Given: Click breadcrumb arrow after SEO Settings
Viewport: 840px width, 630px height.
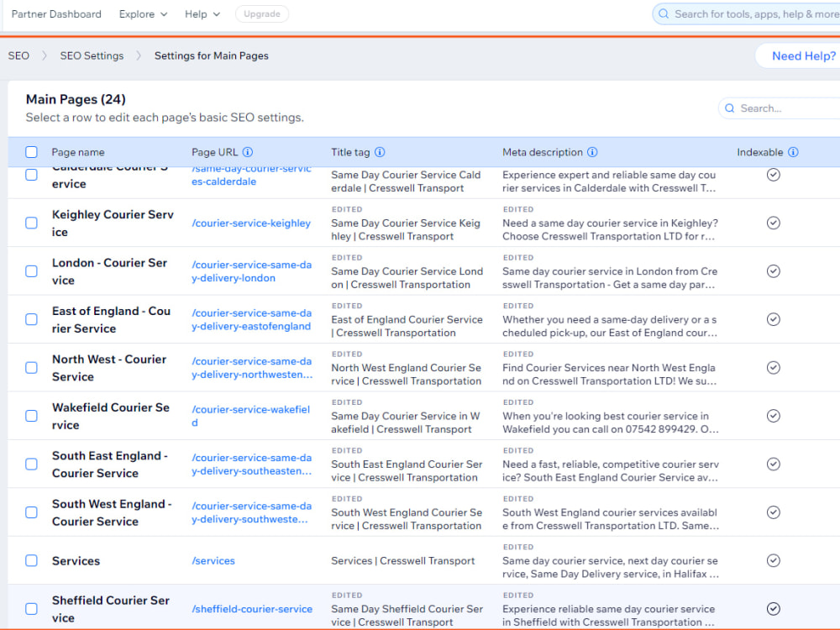Looking at the screenshot, I should click(x=139, y=55).
